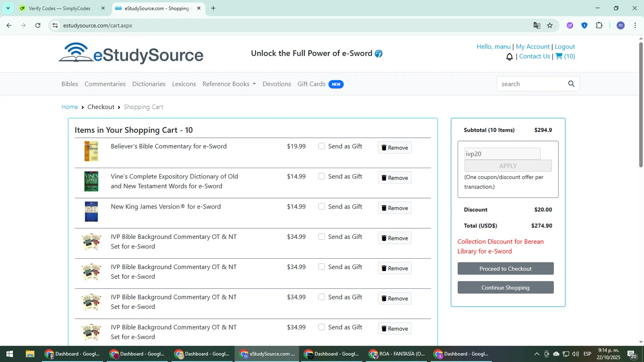The width and height of the screenshot is (644, 362).
Task: Remove Believer's Bible Commentary from cart
Action: pyautogui.click(x=395, y=148)
